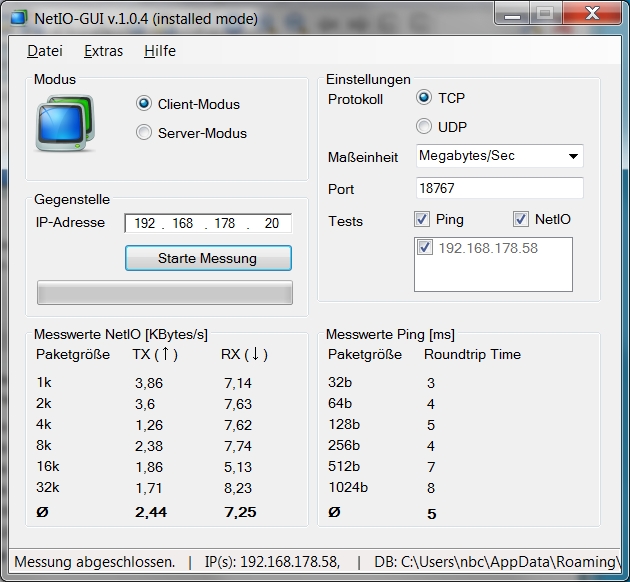
Task: Choose UDP protocol radio button
Action: click(x=423, y=126)
